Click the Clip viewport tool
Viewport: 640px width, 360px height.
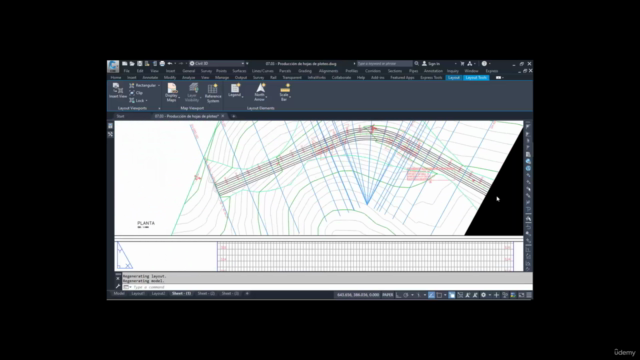click(x=136, y=93)
